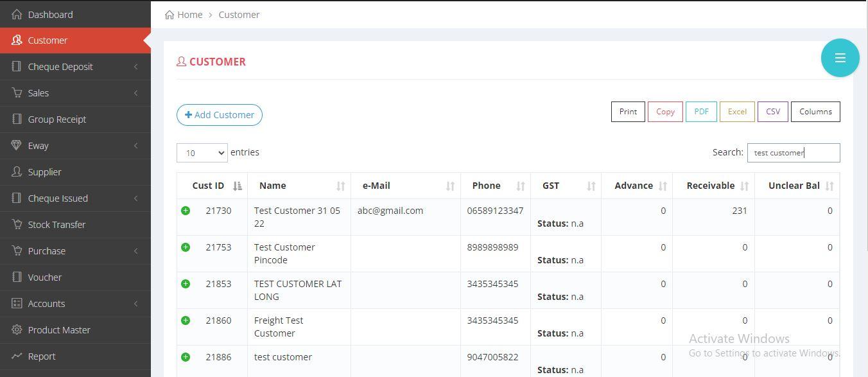Click green plus icon for customer 21753
Image resolution: width=868 pixels, height=377 pixels.
[x=186, y=247]
